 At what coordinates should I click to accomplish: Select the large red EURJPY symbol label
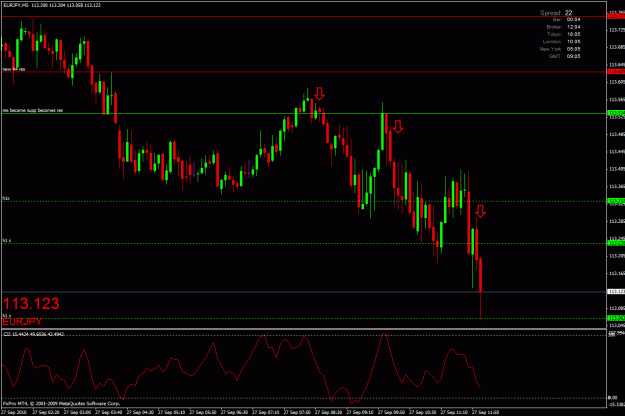pos(22,322)
